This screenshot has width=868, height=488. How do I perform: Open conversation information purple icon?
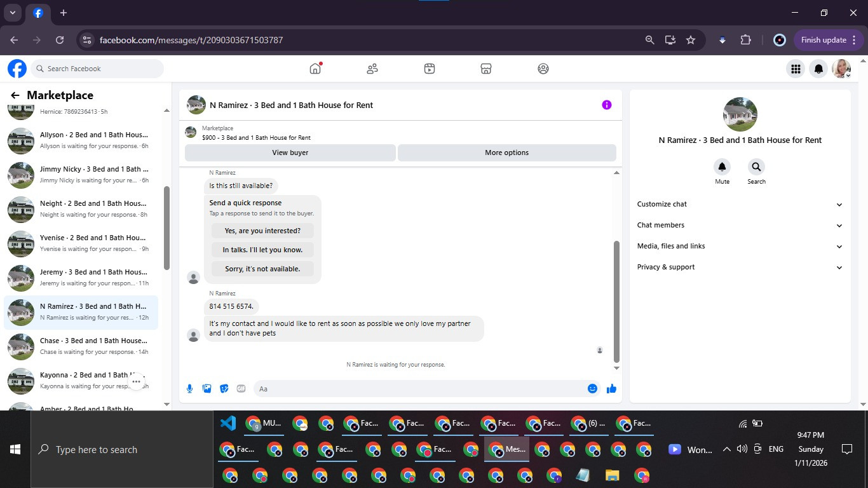pyautogui.click(x=607, y=105)
